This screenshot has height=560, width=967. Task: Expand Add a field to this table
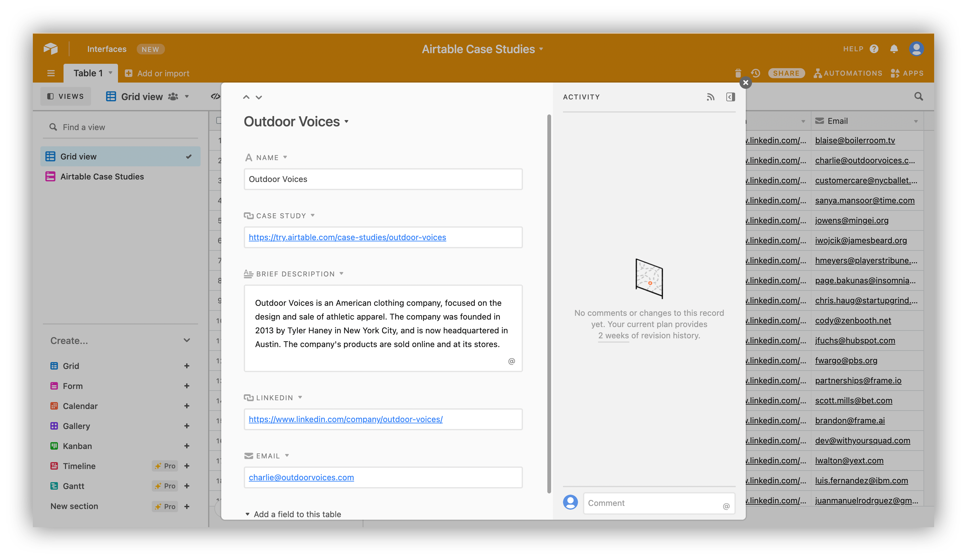coord(293,514)
